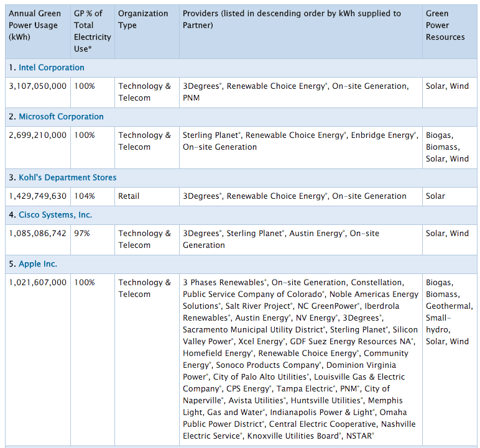
Task: Open the Microsoft Corporation link
Action: tap(61, 117)
